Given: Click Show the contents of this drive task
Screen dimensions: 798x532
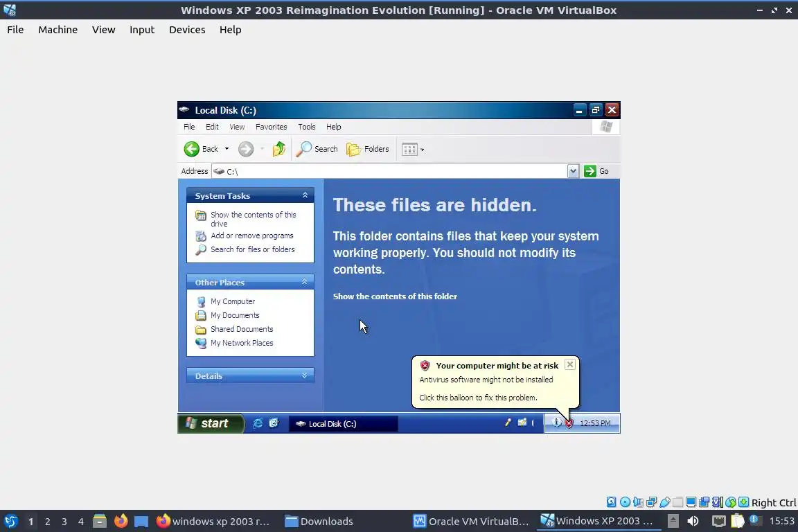Looking at the screenshot, I should coord(254,219).
